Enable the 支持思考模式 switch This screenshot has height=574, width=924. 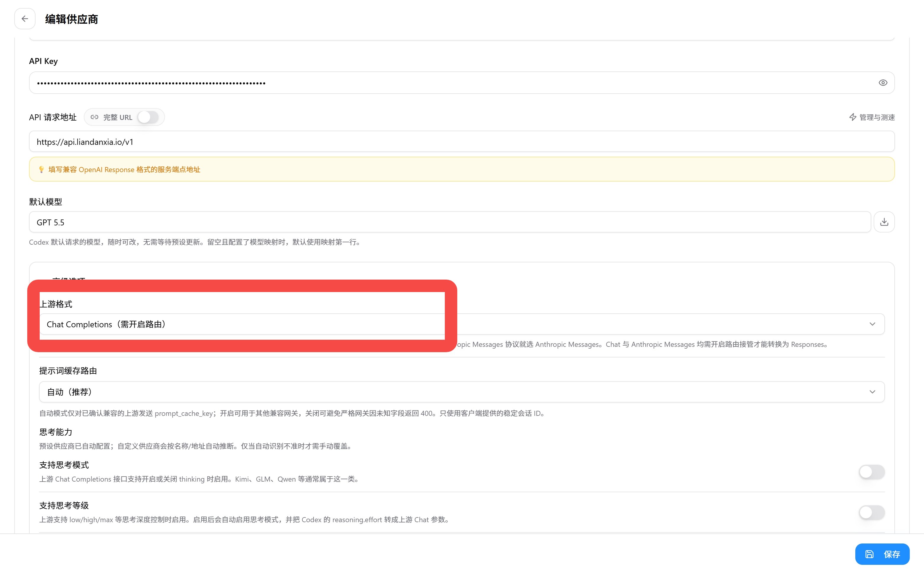pos(872,472)
